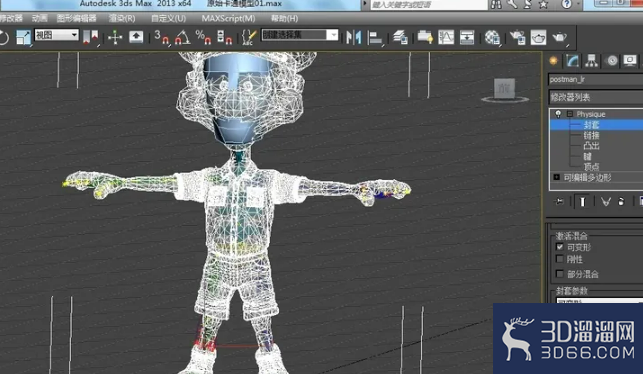Toggle Angle Snap

point(182,37)
